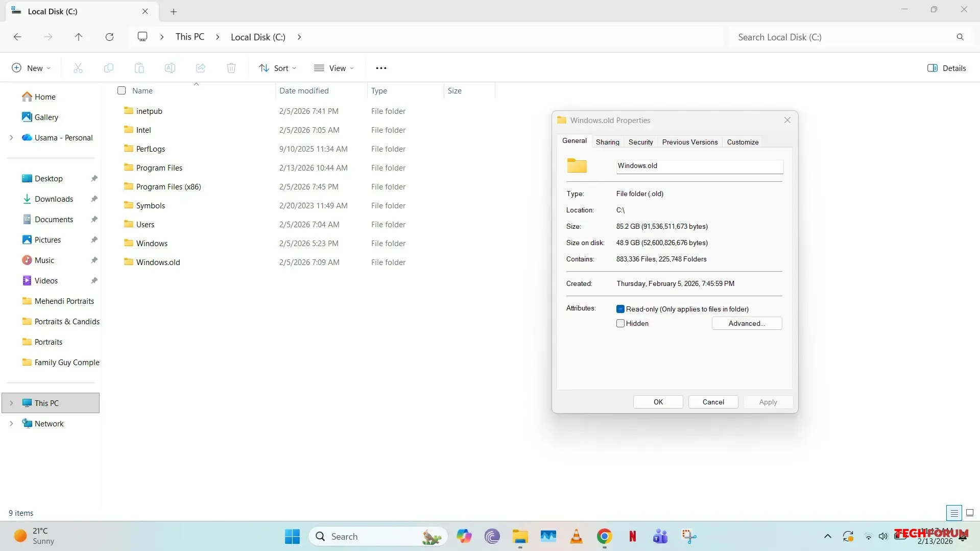Viewport: 980px width, 551px height.
Task: Click the Share icon in toolbar
Action: 201,68
